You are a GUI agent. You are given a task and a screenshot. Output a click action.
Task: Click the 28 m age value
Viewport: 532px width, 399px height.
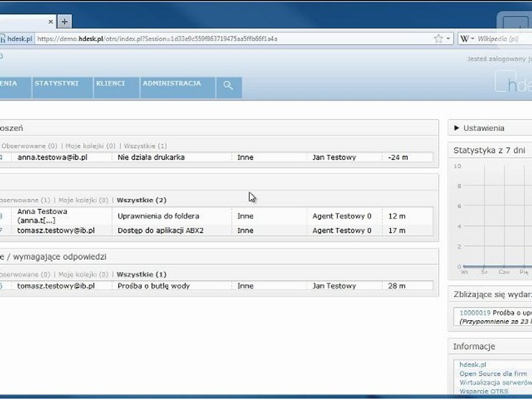397,286
